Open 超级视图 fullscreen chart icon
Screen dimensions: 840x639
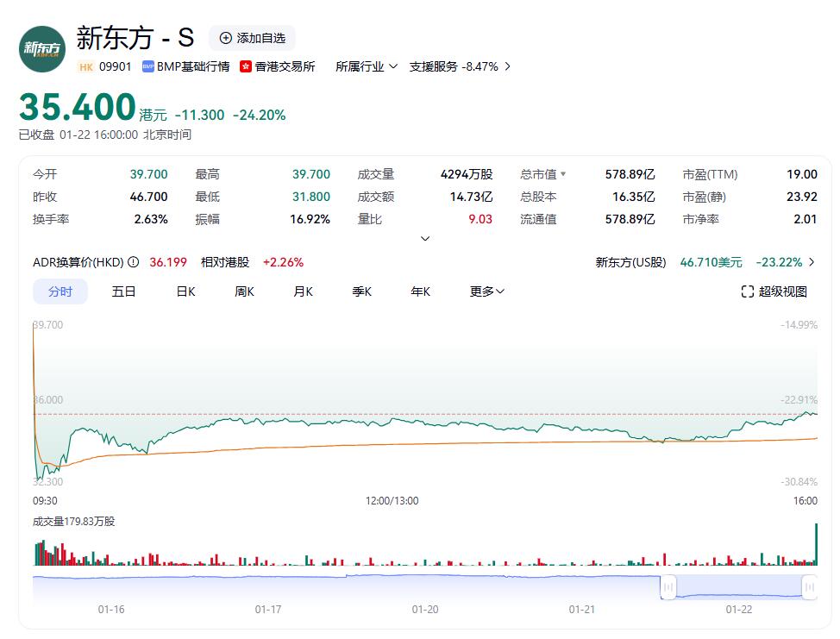click(748, 291)
